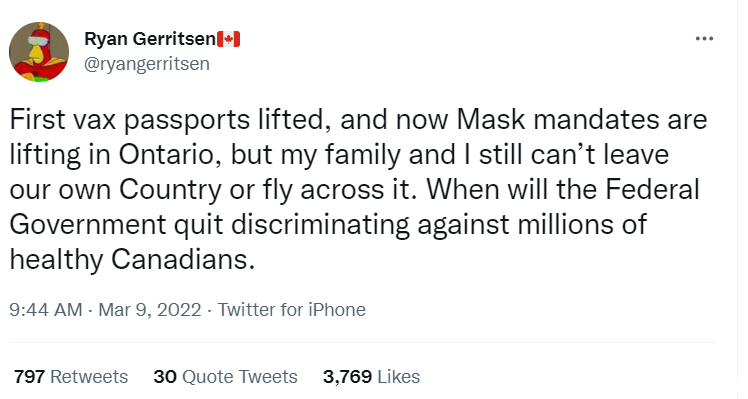
Task: Click the 3,769 likes count number
Action: (x=347, y=377)
